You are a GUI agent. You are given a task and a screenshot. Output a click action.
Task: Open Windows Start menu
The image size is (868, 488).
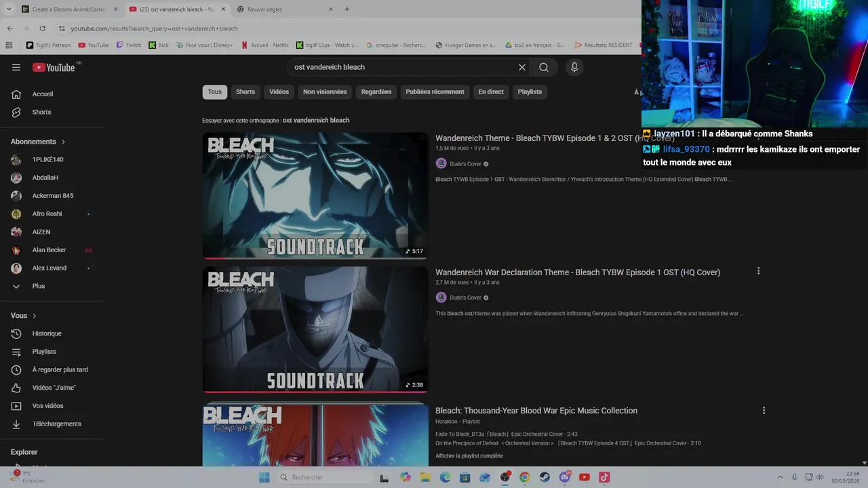tap(264, 477)
